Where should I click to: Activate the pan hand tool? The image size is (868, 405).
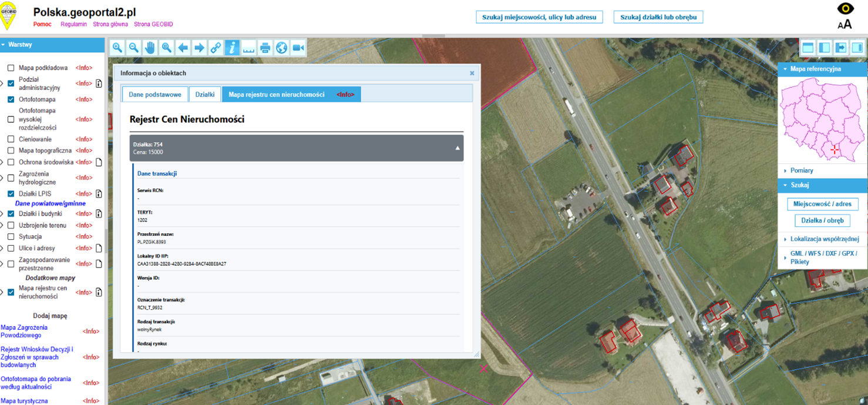coord(150,48)
